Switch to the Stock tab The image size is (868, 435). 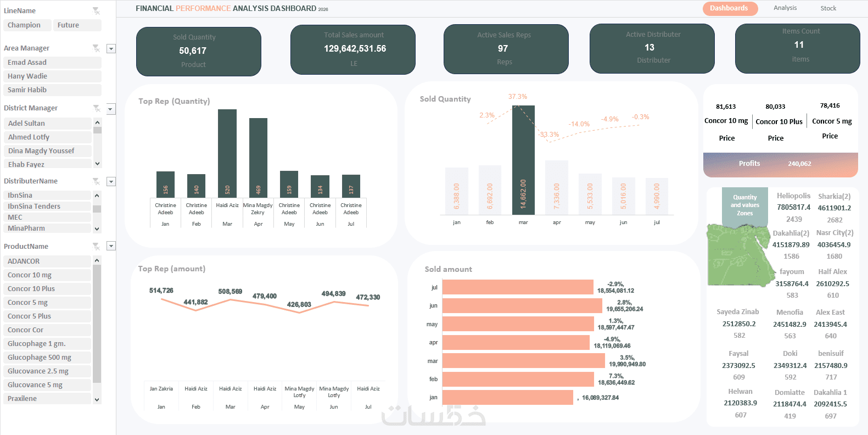click(x=828, y=8)
